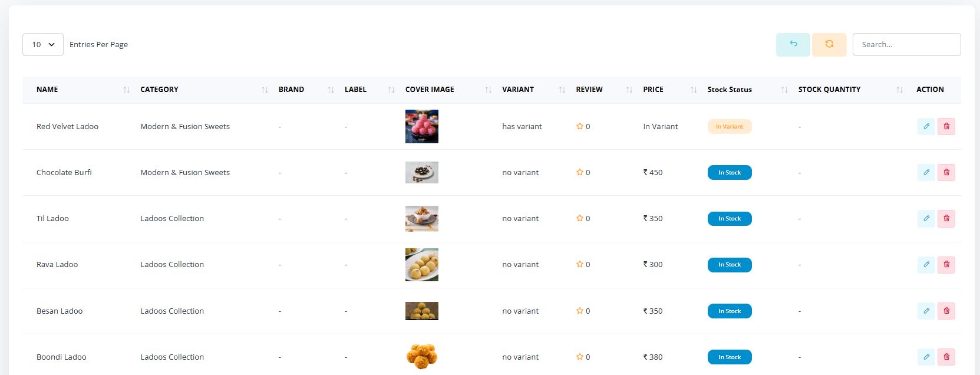Click trash icon for Boondi Ladoo
This screenshot has height=375, width=980.
(x=946, y=357)
